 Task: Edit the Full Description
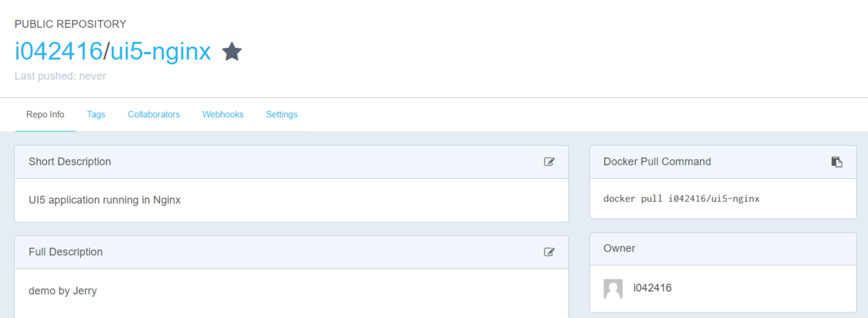click(549, 252)
